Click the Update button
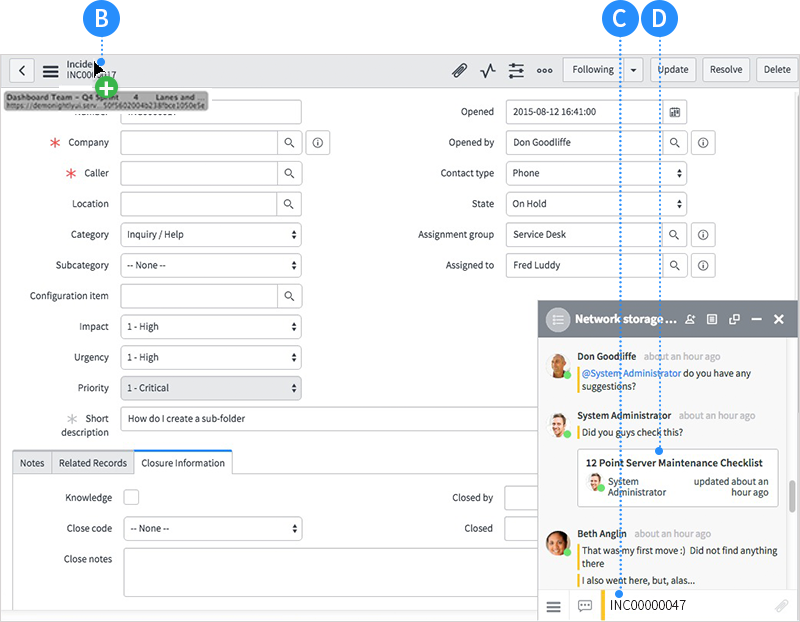Screen dimensions: 800x622 [672, 70]
